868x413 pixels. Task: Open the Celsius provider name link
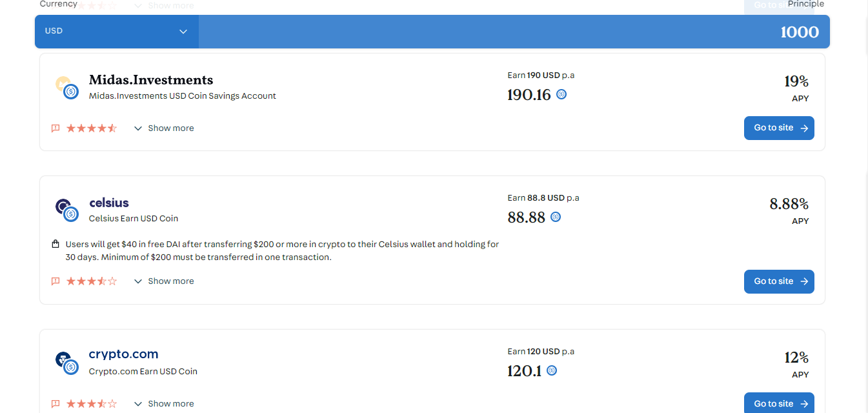pyautogui.click(x=109, y=203)
